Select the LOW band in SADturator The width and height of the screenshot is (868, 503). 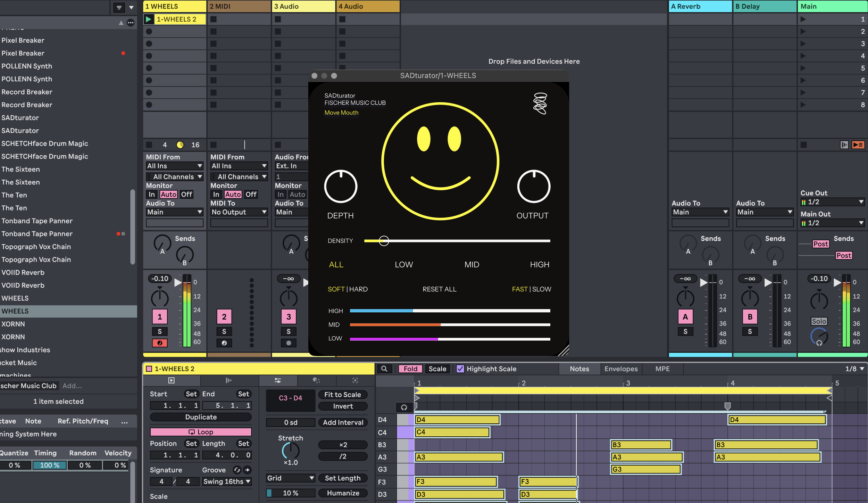click(x=404, y=264)
